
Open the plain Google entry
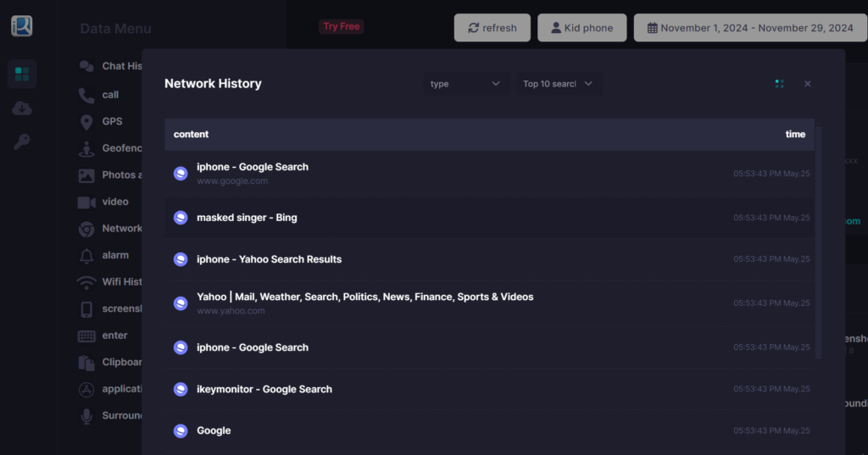[x=489, y=430]
